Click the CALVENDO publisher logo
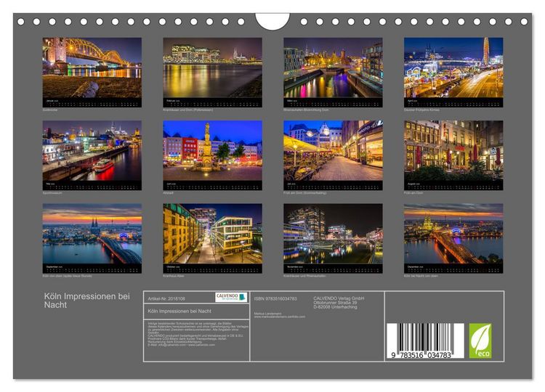The height and width of the screenshot is (392, 545). click(231, 297)
